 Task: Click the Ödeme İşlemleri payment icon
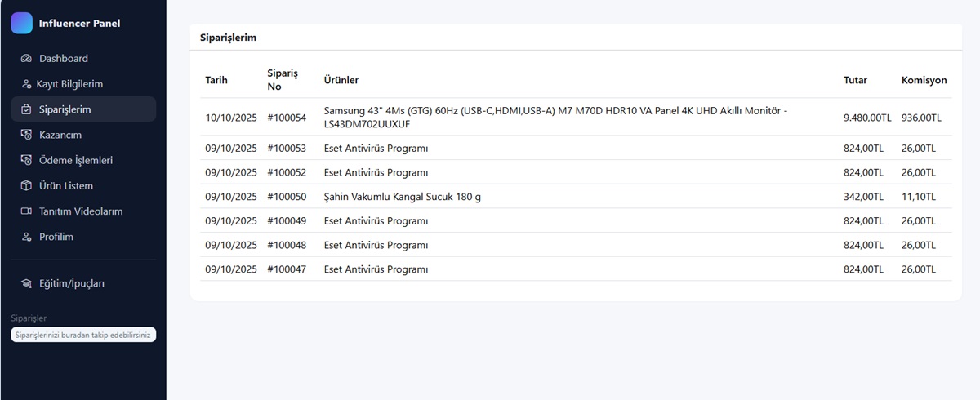coord(26,161)
